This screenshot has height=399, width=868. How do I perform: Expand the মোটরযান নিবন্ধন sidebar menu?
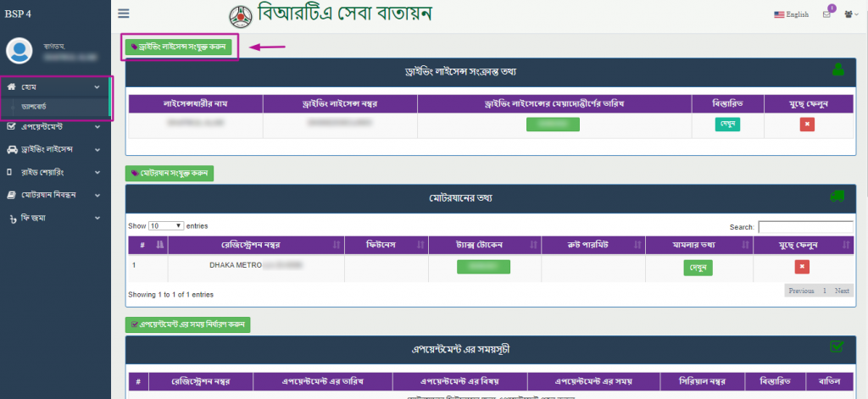(55, 195)
